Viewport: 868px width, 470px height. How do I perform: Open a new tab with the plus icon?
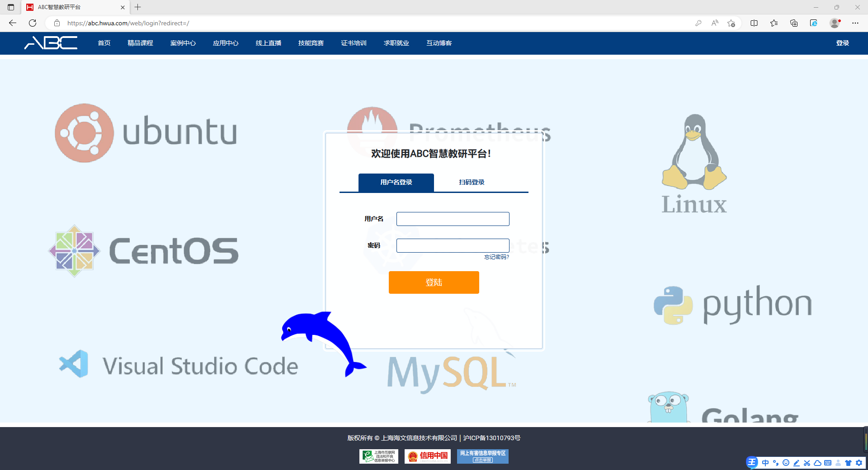pos(138,7)
